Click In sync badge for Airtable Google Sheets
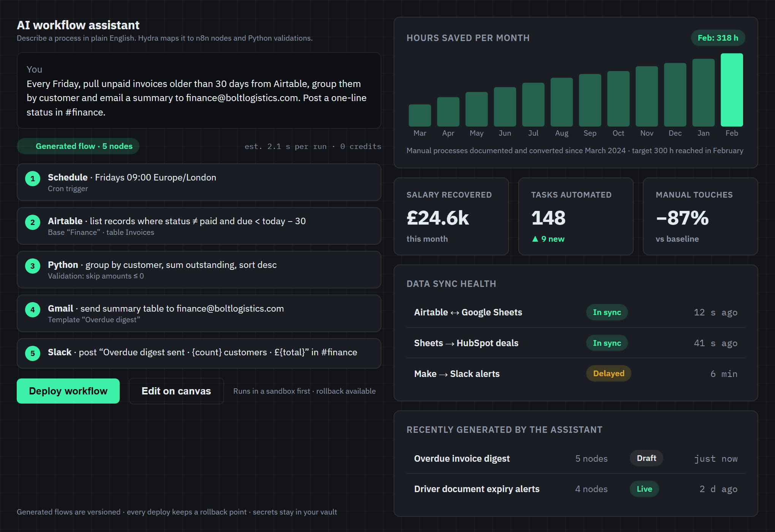The width and height of the screenshot is (775, 532). coord(607,312)
